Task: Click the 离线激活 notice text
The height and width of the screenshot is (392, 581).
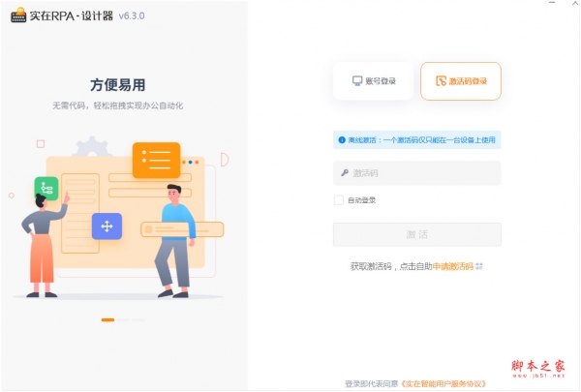Action: click(421, 139)
